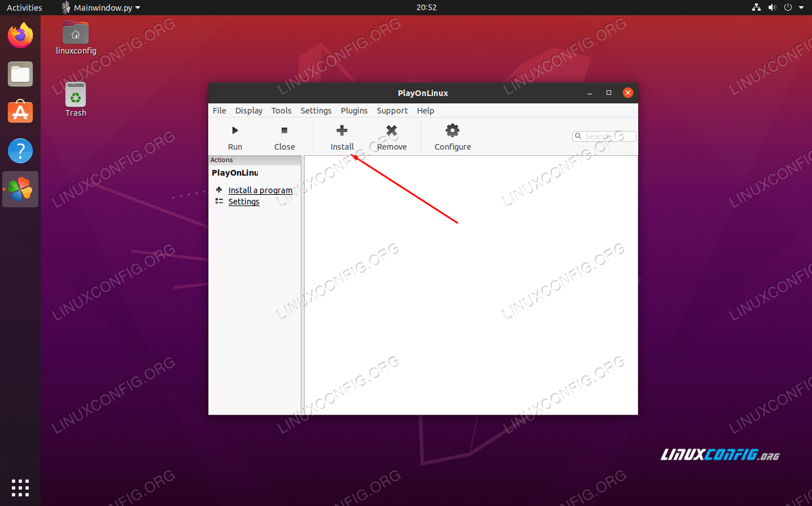Open Help from the dock

(x=20, y=151)
